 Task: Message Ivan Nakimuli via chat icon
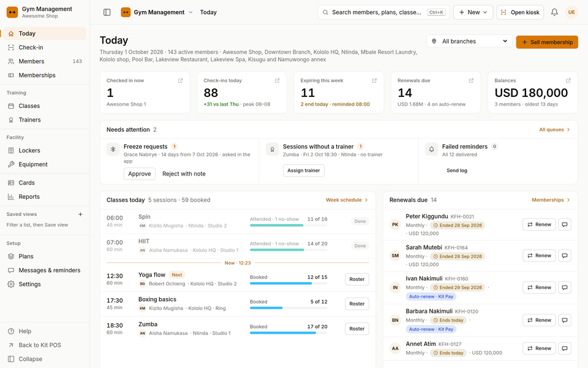click(564, 288)
